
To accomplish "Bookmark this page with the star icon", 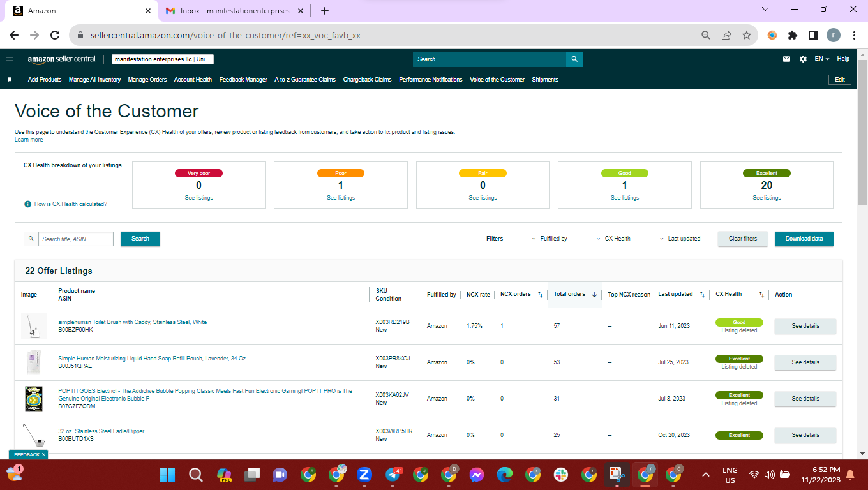I will point(746,35).
